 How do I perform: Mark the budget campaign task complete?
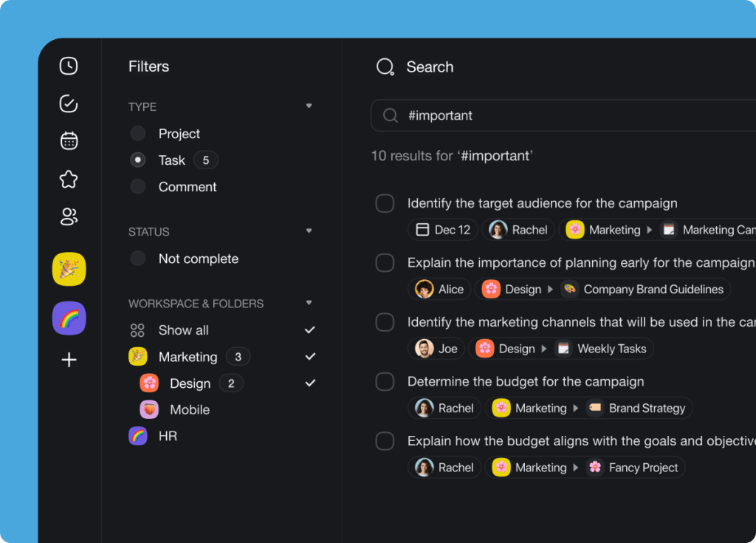(385, 381)
